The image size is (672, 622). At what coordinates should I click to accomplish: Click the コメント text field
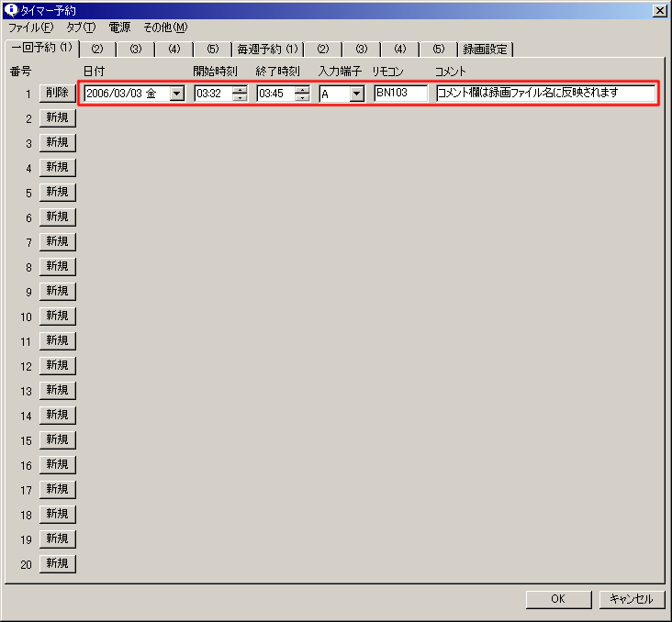(545, 93)
